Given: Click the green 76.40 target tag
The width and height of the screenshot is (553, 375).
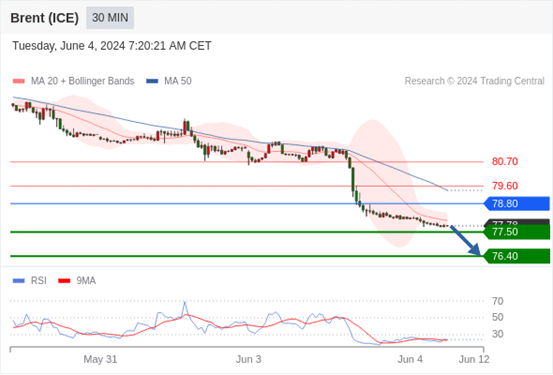Looking at the screenshot, I should [517, 256].
